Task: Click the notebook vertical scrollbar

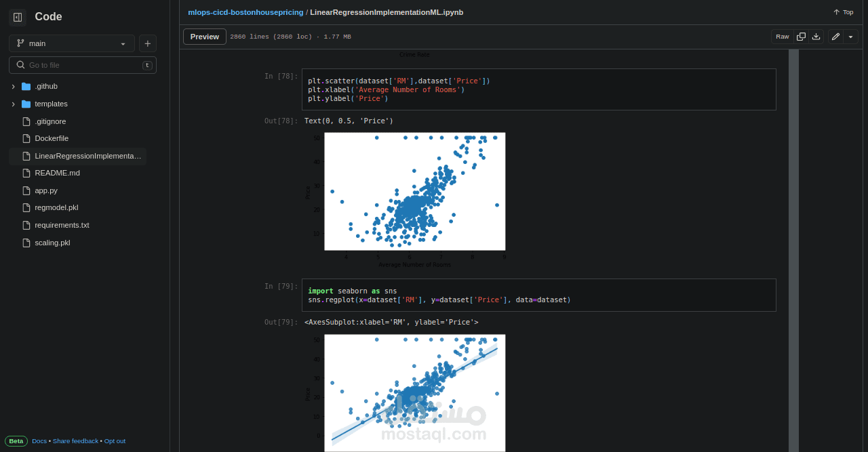Action: pyautogui.click(x=793, y=251)
